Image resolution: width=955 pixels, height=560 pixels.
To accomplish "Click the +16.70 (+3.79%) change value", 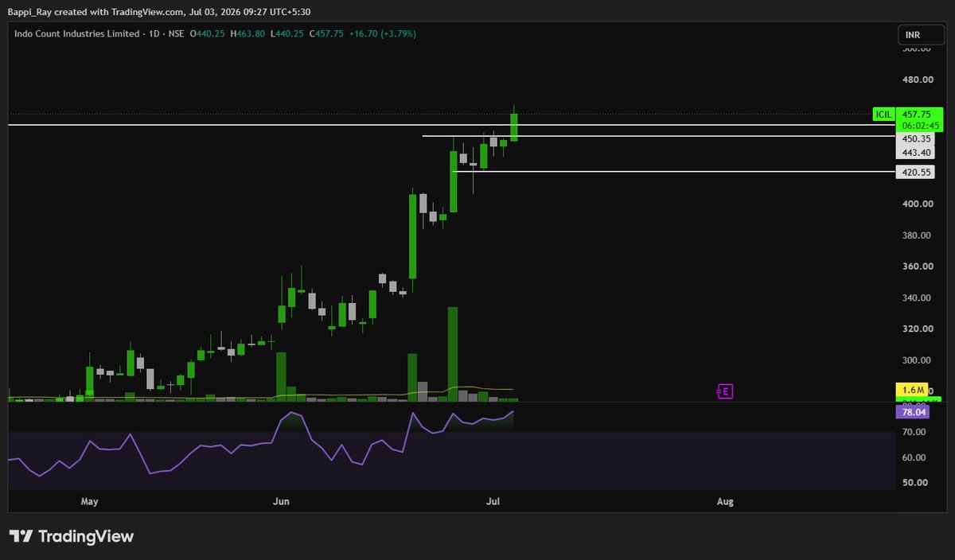I will pyautogui.click(x=382, y=33).
